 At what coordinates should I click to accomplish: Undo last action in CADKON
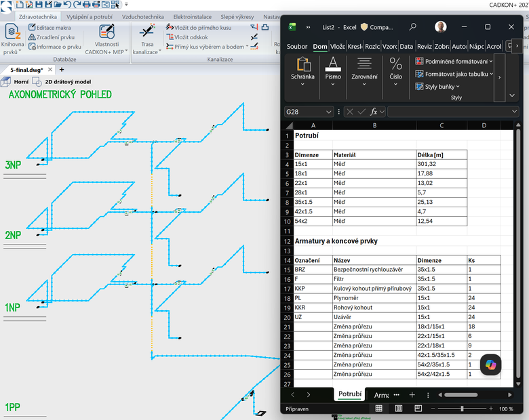tap(67, 4)
